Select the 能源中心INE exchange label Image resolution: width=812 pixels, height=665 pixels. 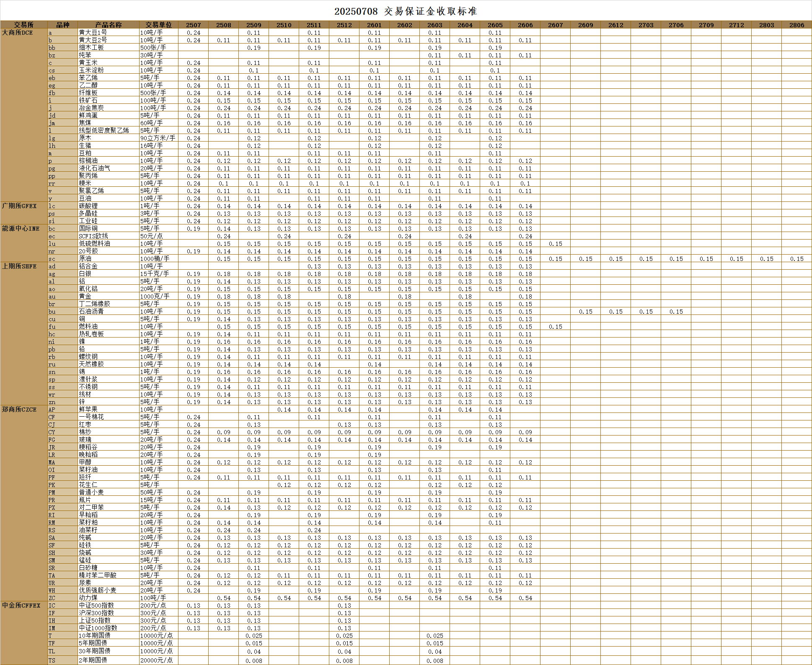[21, 229]
